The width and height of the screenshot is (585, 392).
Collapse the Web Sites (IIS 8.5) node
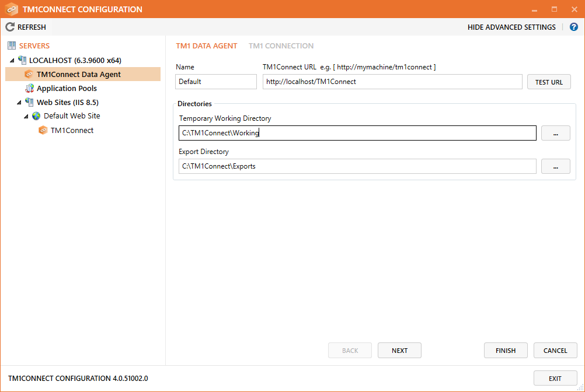click(x=19, y=103)
